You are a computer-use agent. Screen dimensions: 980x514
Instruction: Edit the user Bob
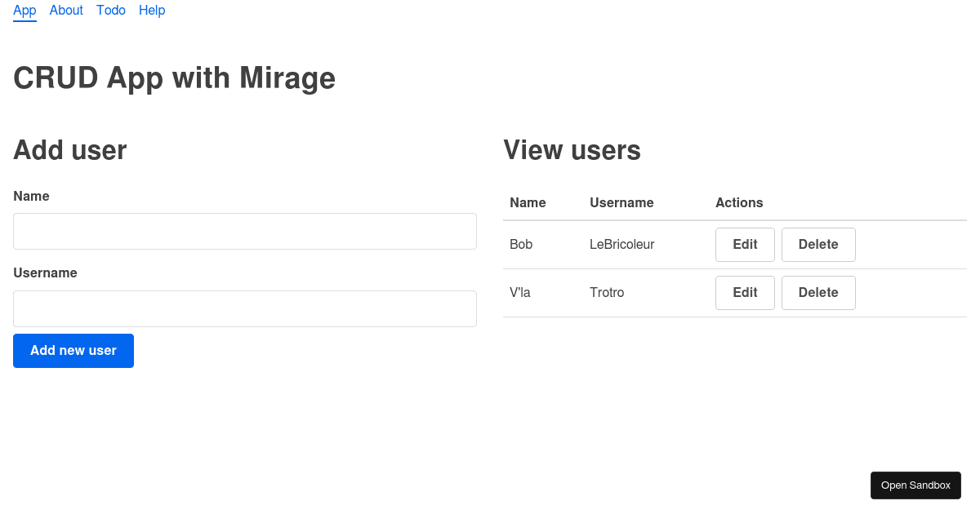[744, 244]
